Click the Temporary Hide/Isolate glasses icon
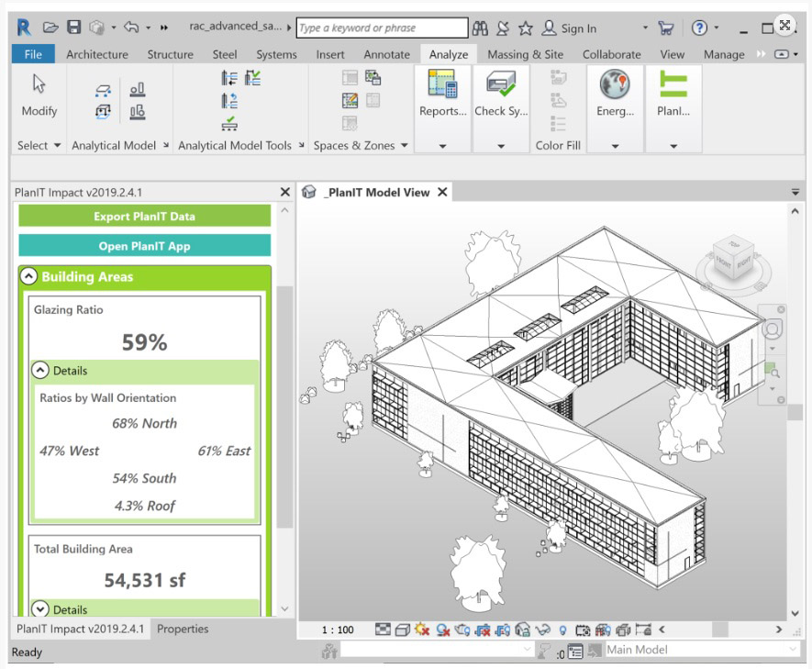Image resolution: width=812 pixels, height=669 pixels. [x=542, y=630]
